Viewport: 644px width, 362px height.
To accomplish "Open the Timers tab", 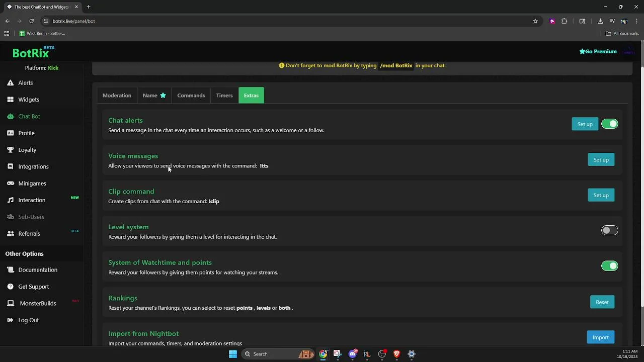I will pos(224,96).
